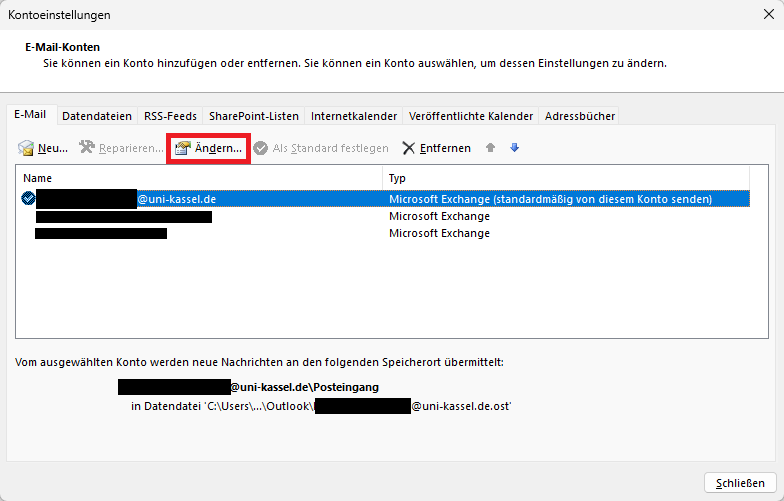
Task: Select the @uni-kassel.de account row
Action: point(385,198)
